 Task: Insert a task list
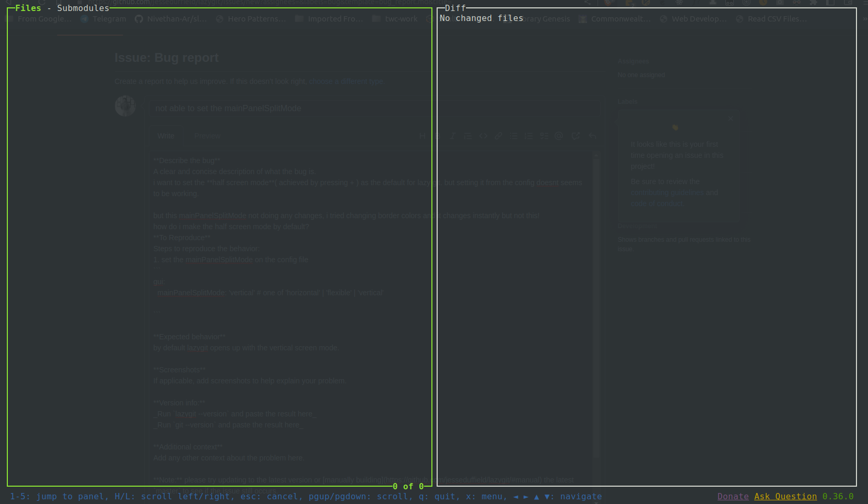pyautogui.click(x=544, y=136)
